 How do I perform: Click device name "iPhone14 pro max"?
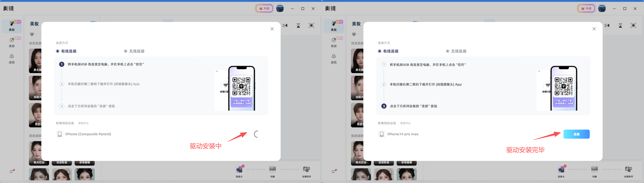click(403, 134)
